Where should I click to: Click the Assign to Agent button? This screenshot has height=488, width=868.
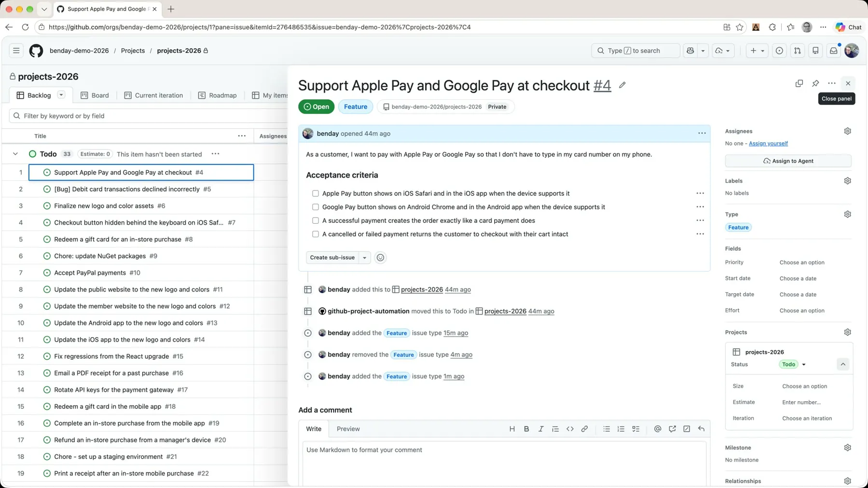(788, 161)
